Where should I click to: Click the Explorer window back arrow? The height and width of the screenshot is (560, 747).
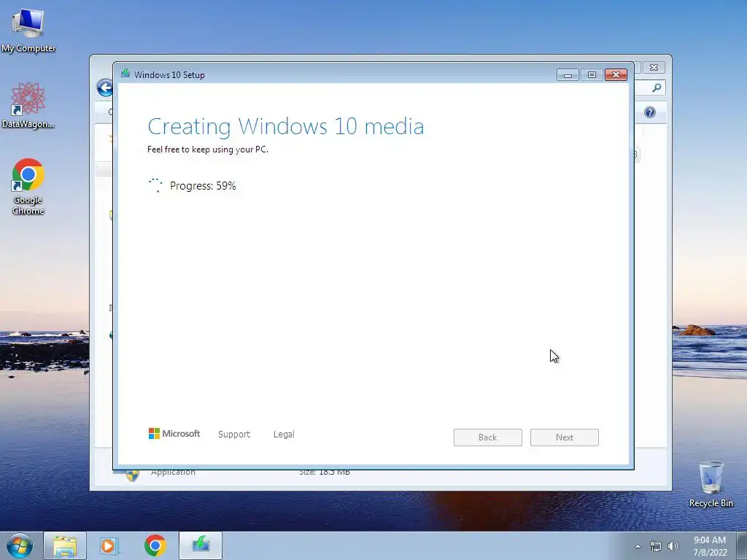point(104,87)
